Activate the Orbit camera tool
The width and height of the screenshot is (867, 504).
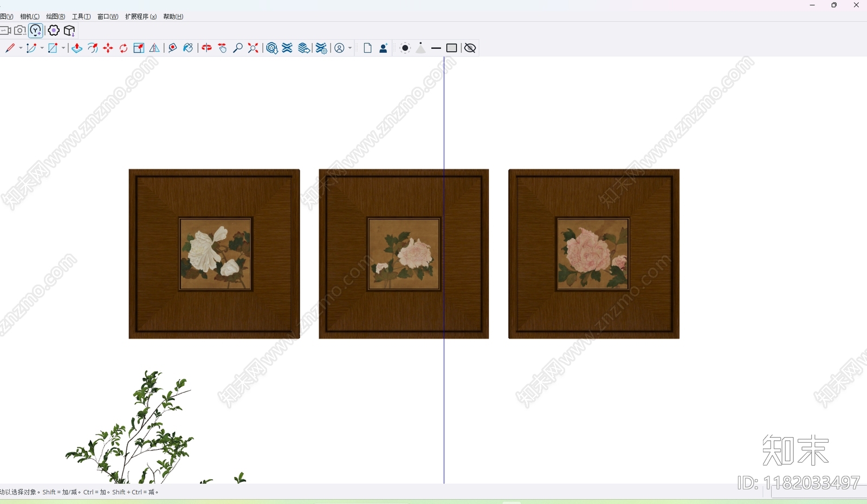click(206, 48)
